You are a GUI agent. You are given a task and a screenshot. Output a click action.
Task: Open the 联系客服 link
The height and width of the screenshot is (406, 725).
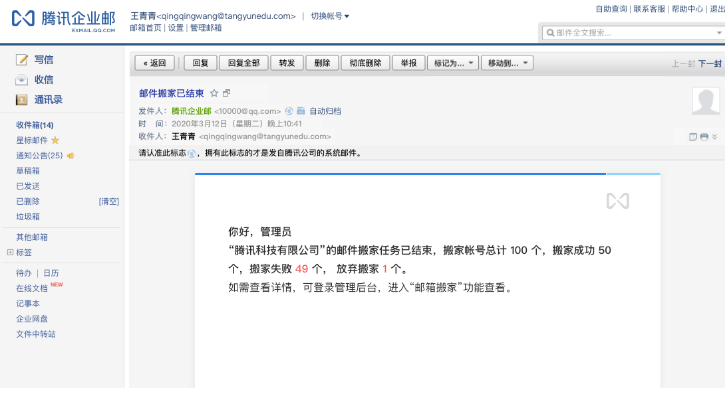[x=649, y=9]
